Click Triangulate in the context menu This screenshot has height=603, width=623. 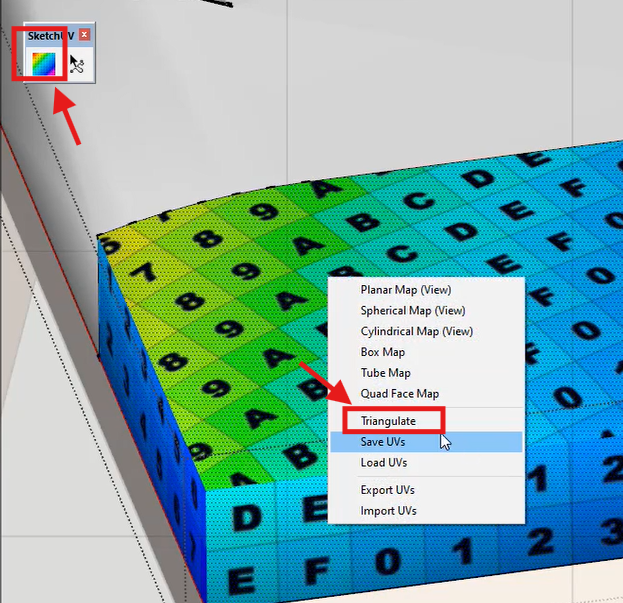coord(388,421)
